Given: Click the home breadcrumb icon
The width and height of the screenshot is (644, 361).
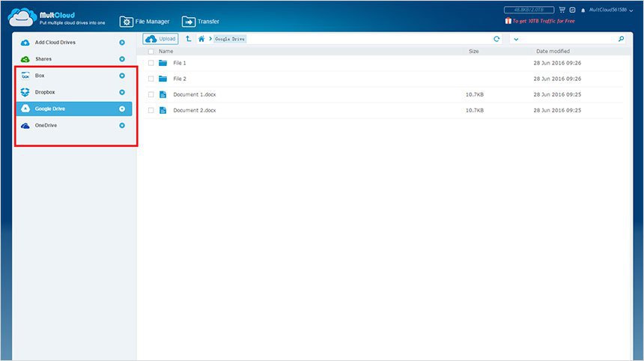Looking at the screenshot, I should tap(201, 38).
